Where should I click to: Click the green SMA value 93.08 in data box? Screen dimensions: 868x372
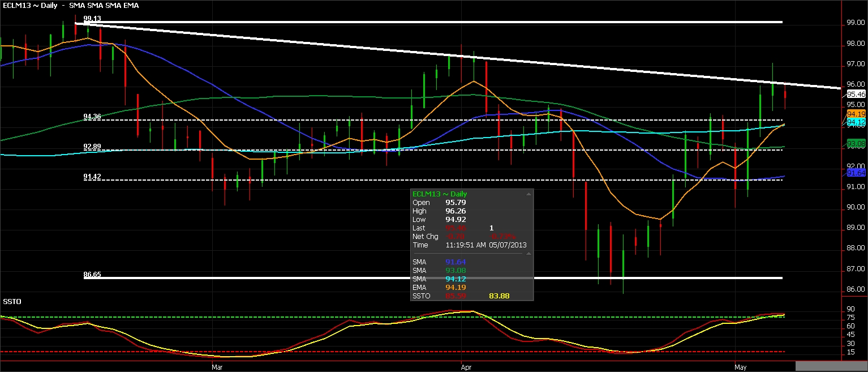[456, 271]
